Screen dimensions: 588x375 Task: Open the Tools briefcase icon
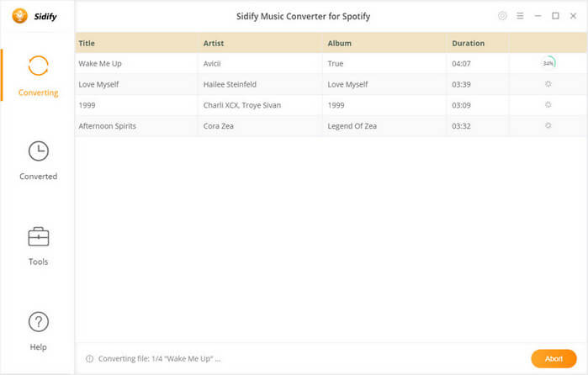click(x=38, y=236)
